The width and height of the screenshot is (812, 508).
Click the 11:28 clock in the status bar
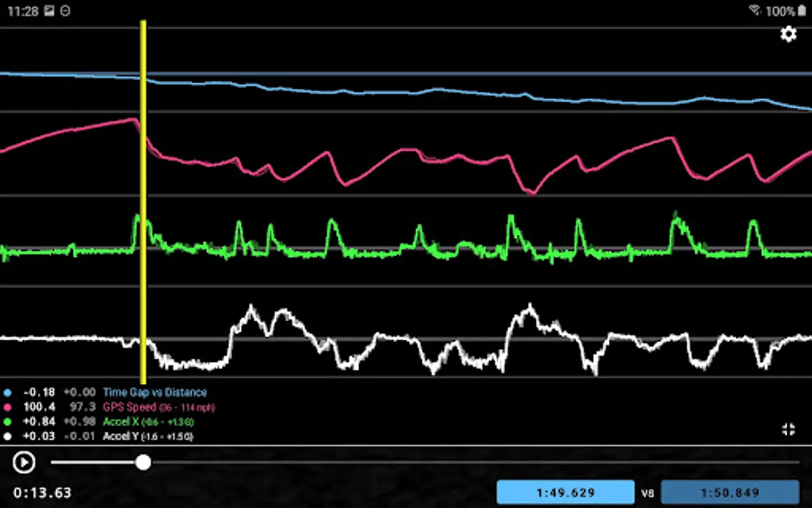(x=24, y=11)
